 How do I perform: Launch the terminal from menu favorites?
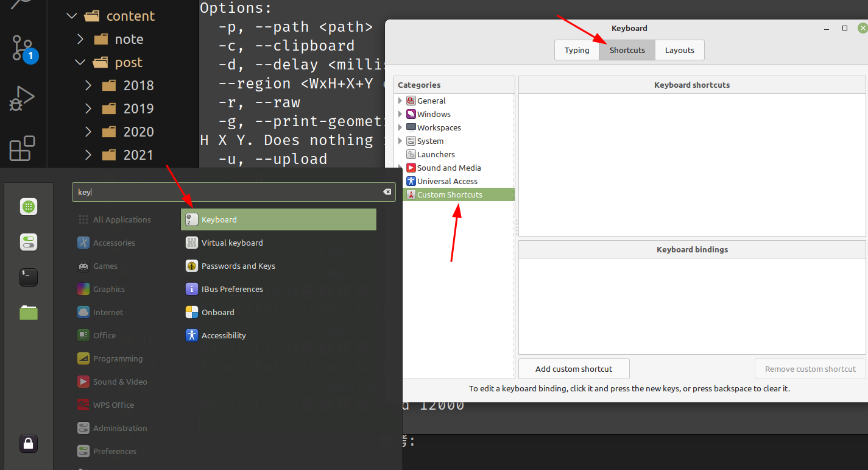point(29,277)
